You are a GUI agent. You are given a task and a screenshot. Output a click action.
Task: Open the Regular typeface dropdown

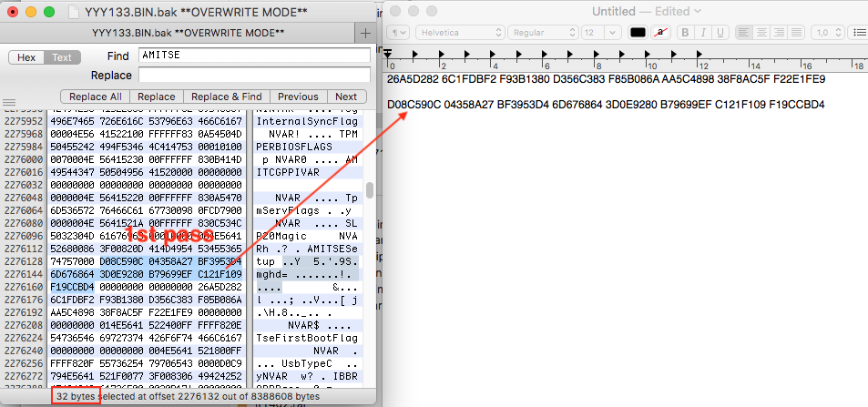(543, 33)
